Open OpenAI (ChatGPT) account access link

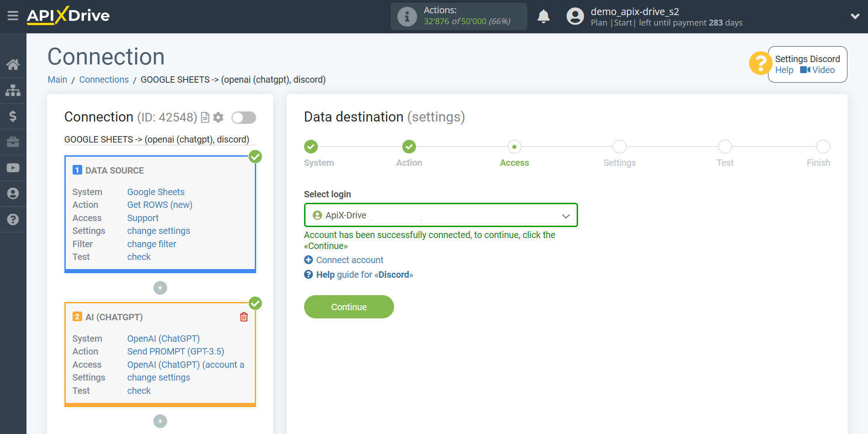[x=186, y=365]
